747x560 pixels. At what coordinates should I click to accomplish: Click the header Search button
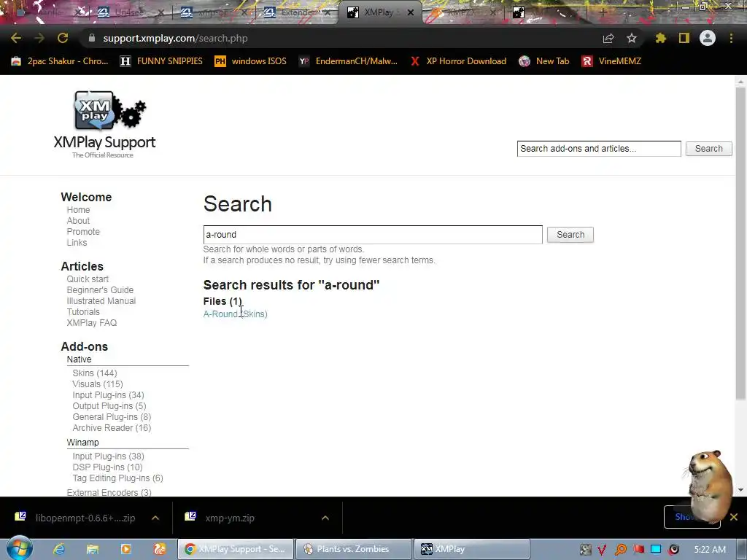pyautogui.click(x=709, y=149)
